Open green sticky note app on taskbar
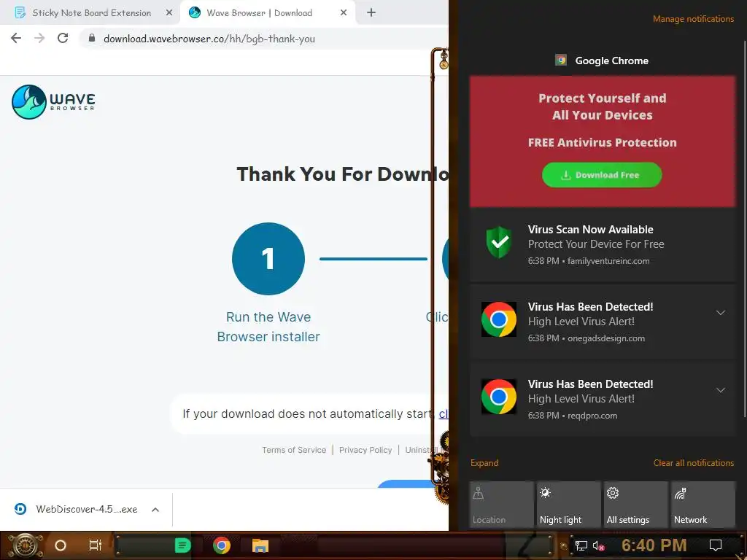 pos(182,545)
